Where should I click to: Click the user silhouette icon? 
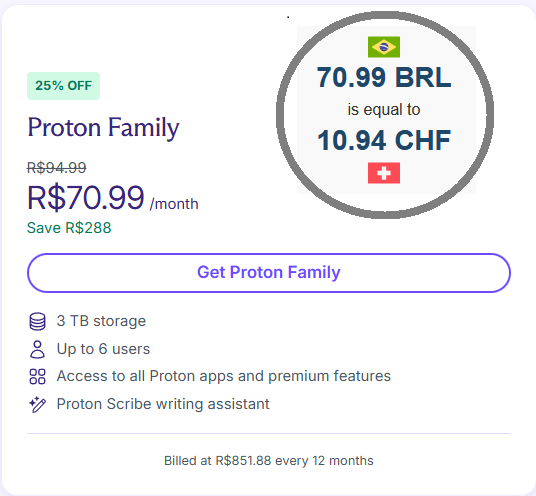(x=37, y=349)
